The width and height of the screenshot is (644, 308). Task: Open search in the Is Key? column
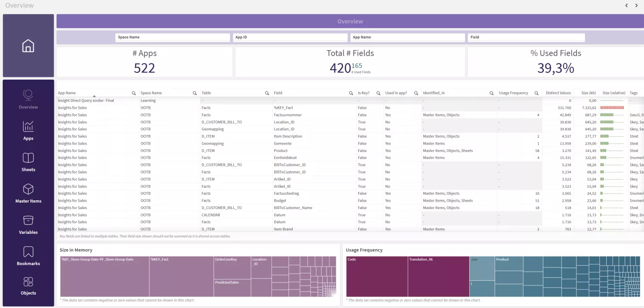coord(378,93)
